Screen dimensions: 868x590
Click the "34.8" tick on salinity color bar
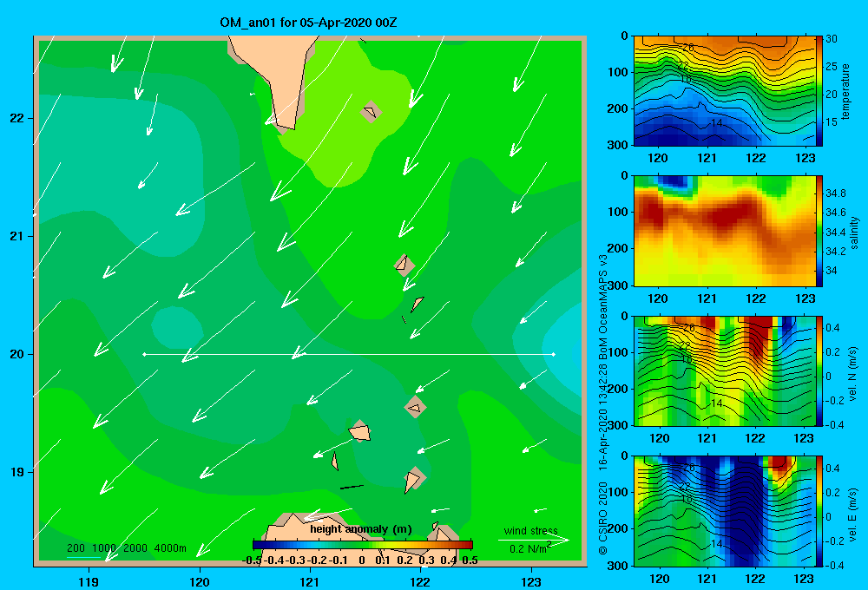pyautogui.click(x=835, y=193)
